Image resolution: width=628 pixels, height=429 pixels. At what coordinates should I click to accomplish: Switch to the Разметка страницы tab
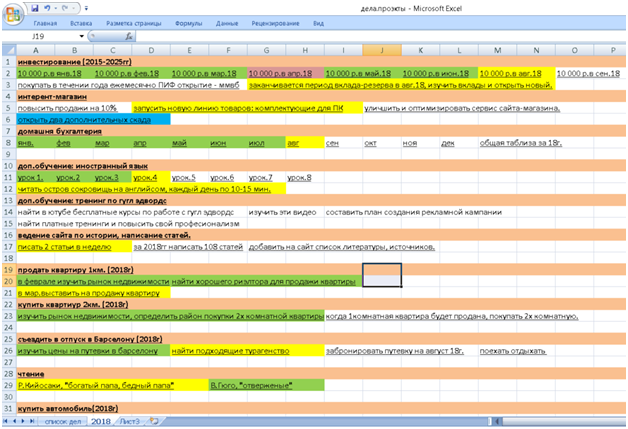(x=133, y=24)
